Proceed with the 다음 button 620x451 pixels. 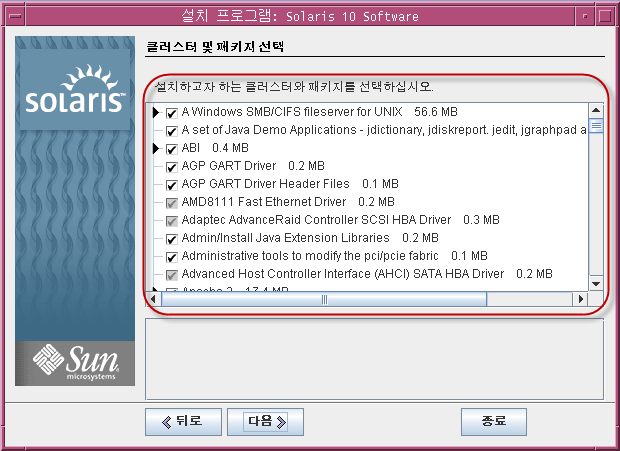coord(265,422)
